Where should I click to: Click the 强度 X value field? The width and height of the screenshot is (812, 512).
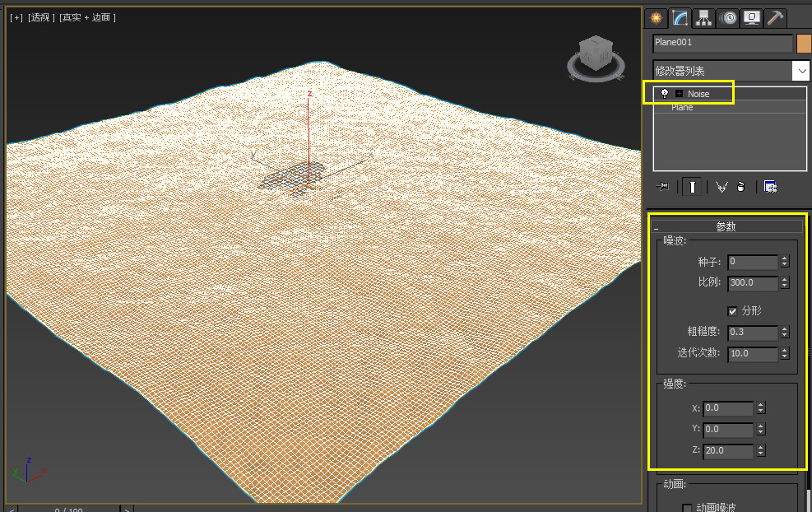(x=728, y=408)
